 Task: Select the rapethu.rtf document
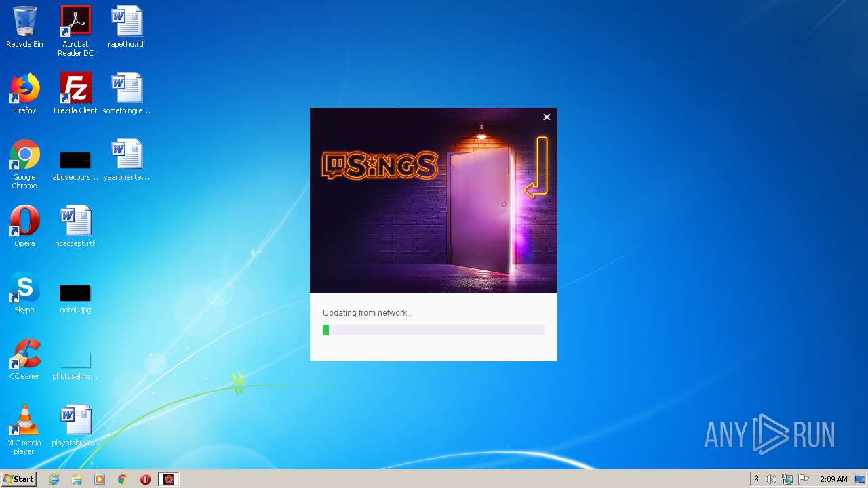tap(126, 27)
